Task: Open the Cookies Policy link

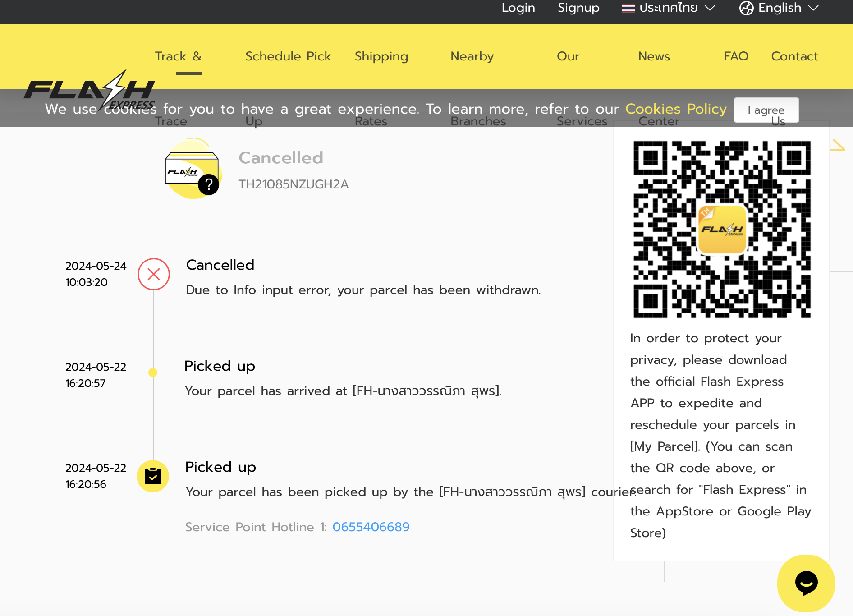Action: coord(676,109)
